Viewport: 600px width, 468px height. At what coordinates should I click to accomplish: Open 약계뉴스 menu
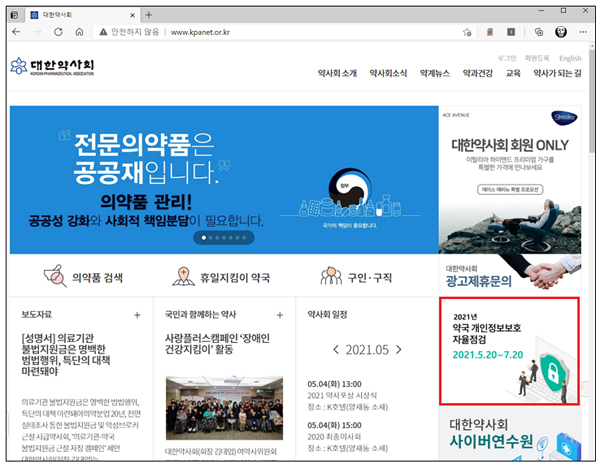tap(435, 73)
